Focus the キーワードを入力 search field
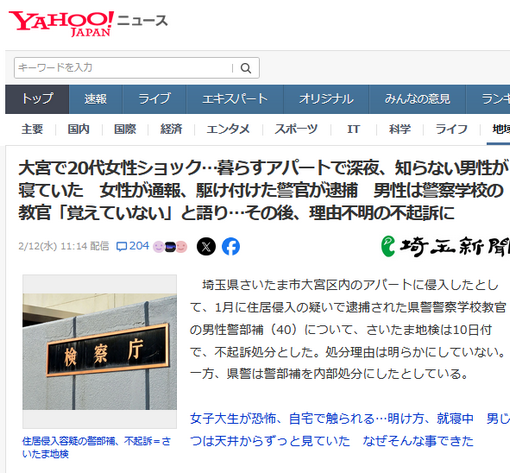Image resolution: width=510 pixels, height=473 pixels. pyautogui.click(x=124, y=68)
